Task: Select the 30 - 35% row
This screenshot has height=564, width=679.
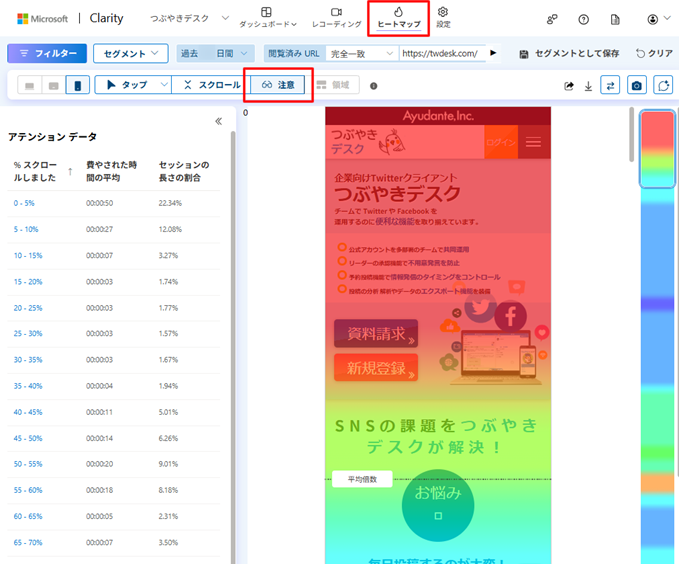Action: click(x=113, y=360)
